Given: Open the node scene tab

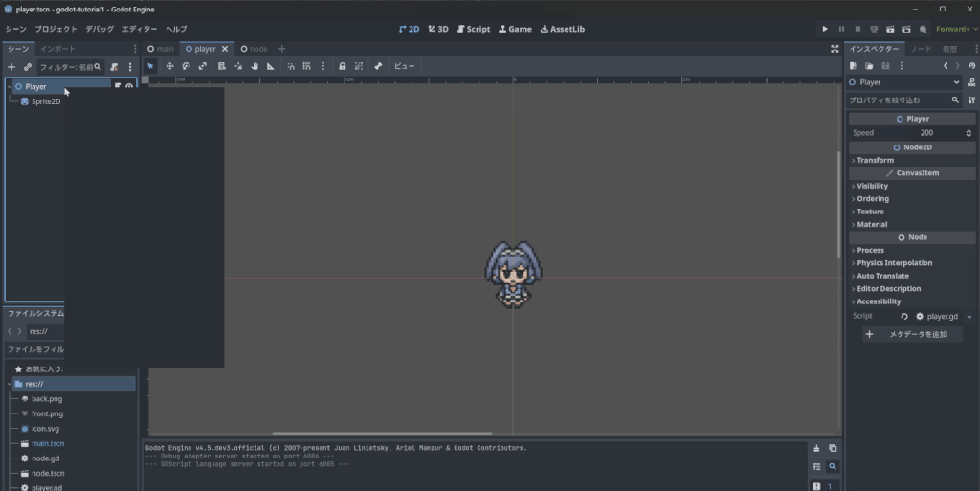Looking at the screenshot, I should 254,49.
